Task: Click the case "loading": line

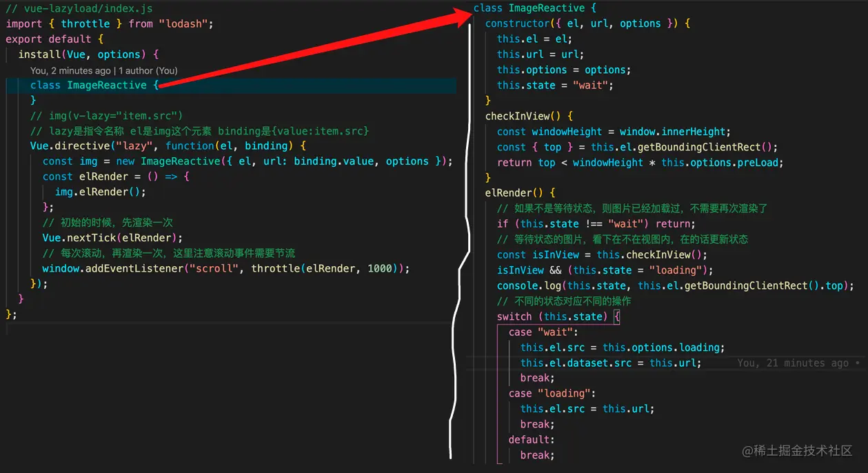Action: (552, 393)
